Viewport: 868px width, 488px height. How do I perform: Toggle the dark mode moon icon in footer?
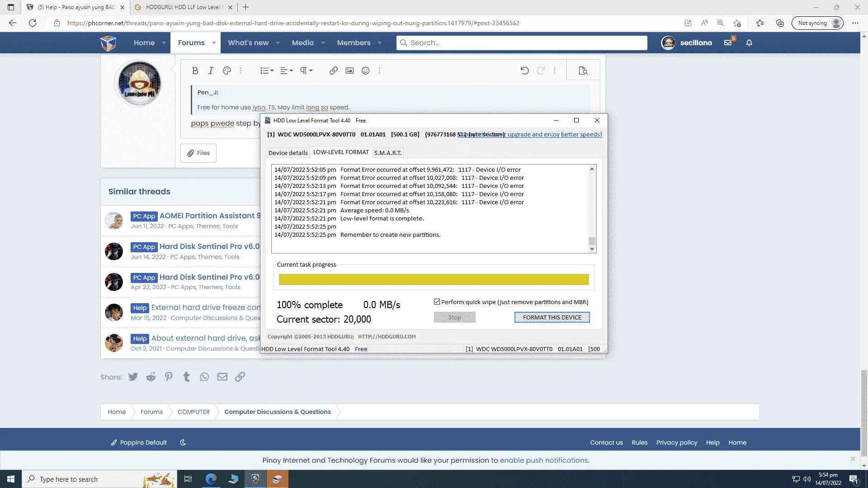[183, 443]
